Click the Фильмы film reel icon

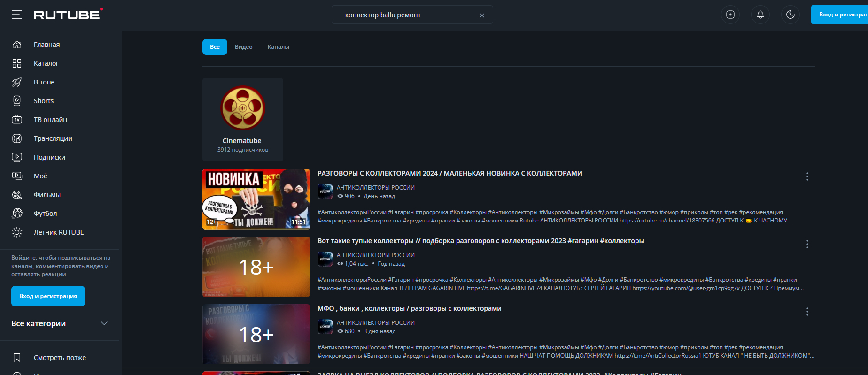[17, 195]
